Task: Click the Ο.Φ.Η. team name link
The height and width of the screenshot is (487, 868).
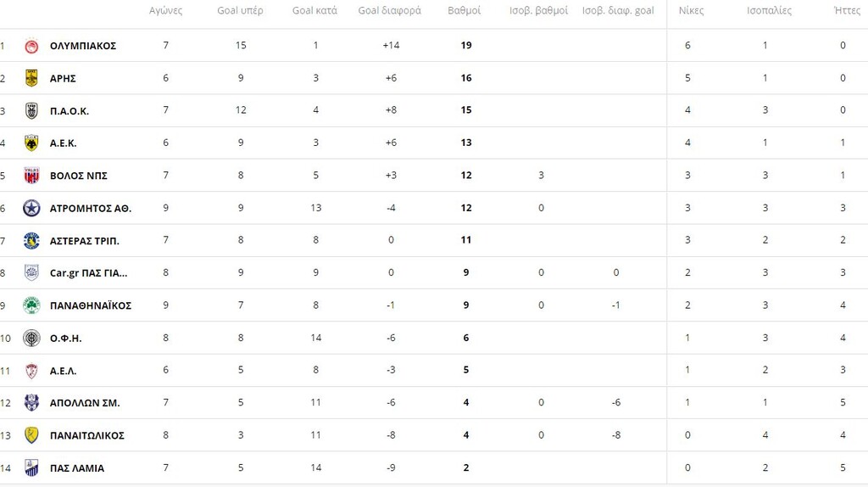Action: click(66, 339)
